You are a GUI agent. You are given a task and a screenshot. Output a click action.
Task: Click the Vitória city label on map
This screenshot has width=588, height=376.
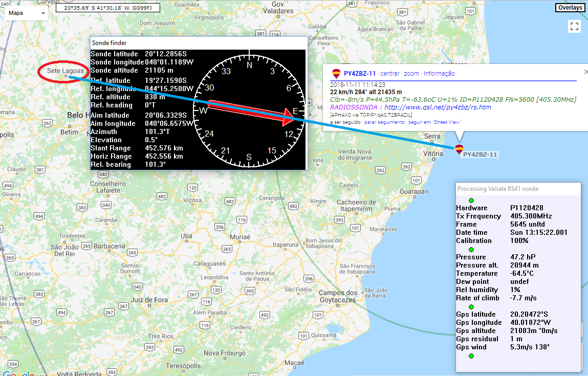click(433, 153)
